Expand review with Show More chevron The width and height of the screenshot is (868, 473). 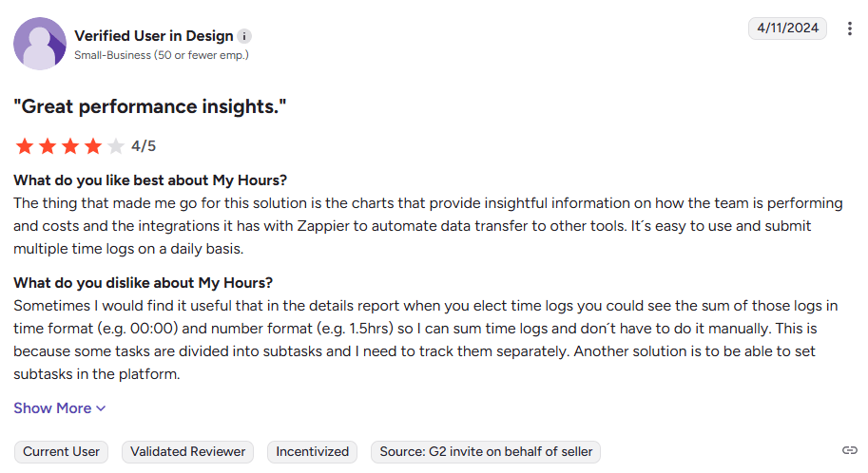click(101, 408)
